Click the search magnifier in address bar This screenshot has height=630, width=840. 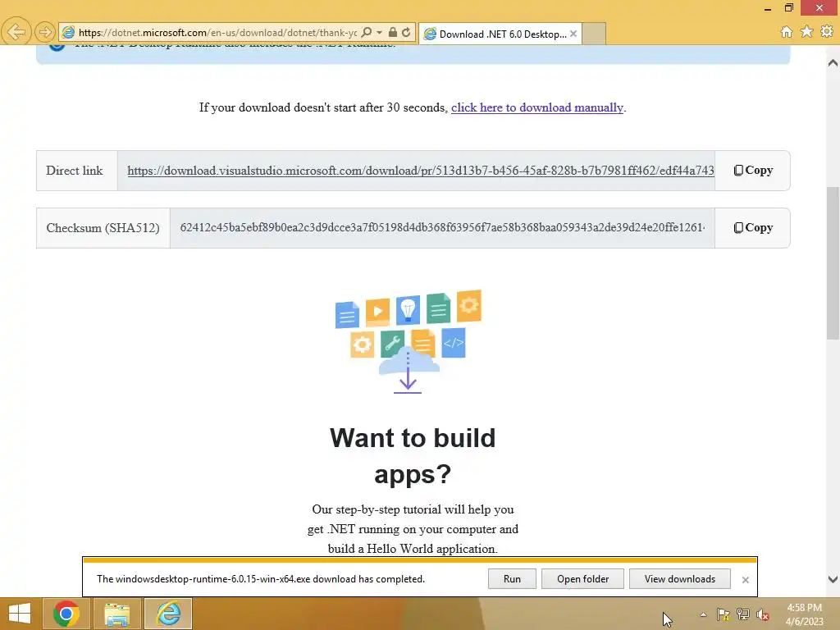[367, 32]
